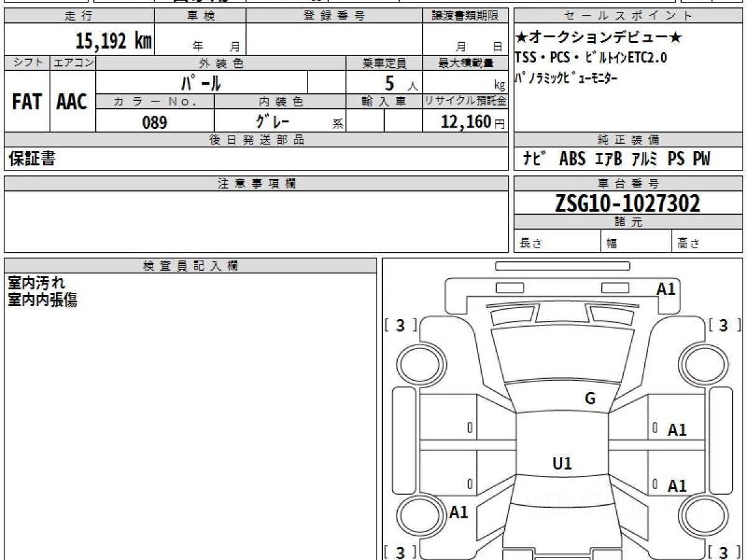Click the empty 注意事項欄 notes box
747x560 pixels.
click(256, 222)
